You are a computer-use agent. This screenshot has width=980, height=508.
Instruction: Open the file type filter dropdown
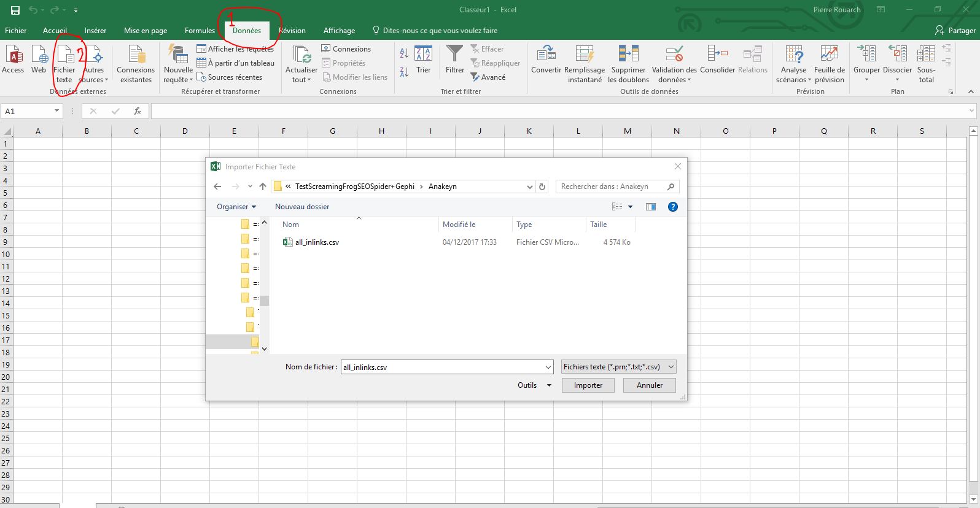[619, 367]
